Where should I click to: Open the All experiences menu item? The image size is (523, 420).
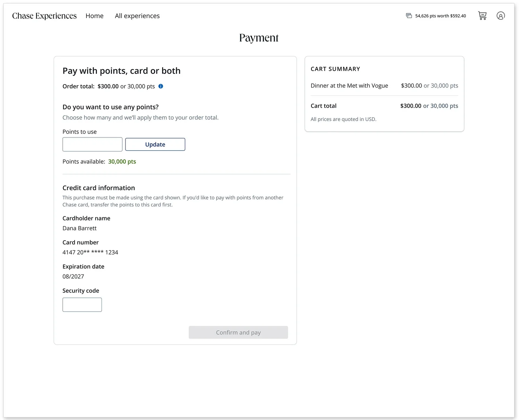(137, 16)
